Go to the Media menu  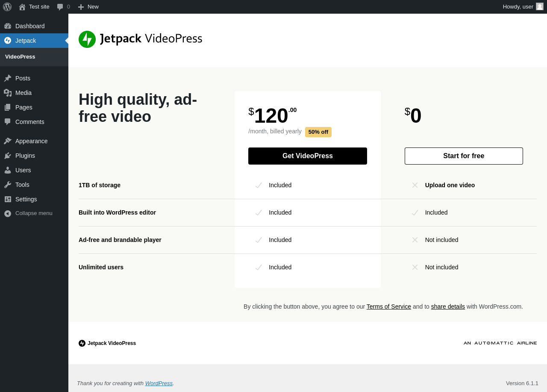click(x=34, y=93)
